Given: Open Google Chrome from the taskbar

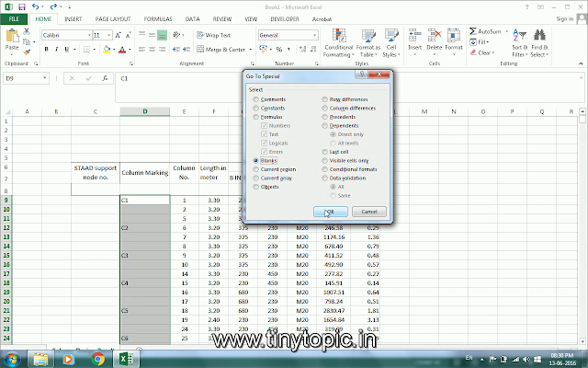Looking at the screenshot, I should pyautogui.click(x=98, y=359).
